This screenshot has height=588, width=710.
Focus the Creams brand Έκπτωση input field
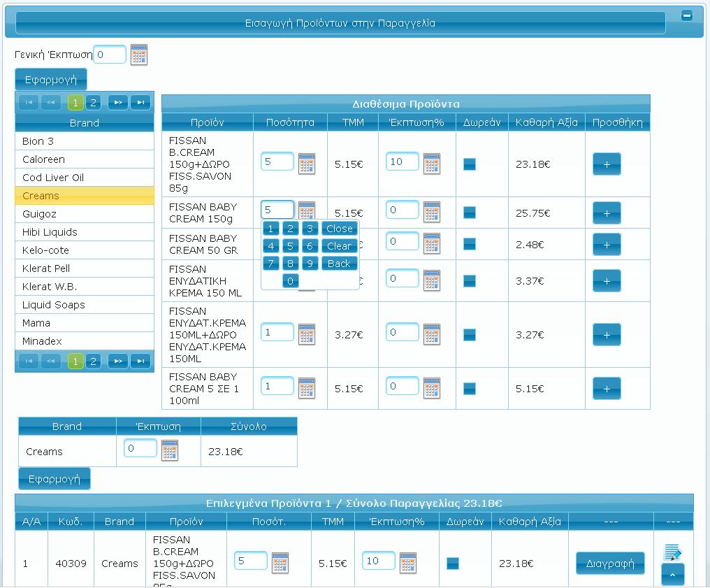(140, 448)
